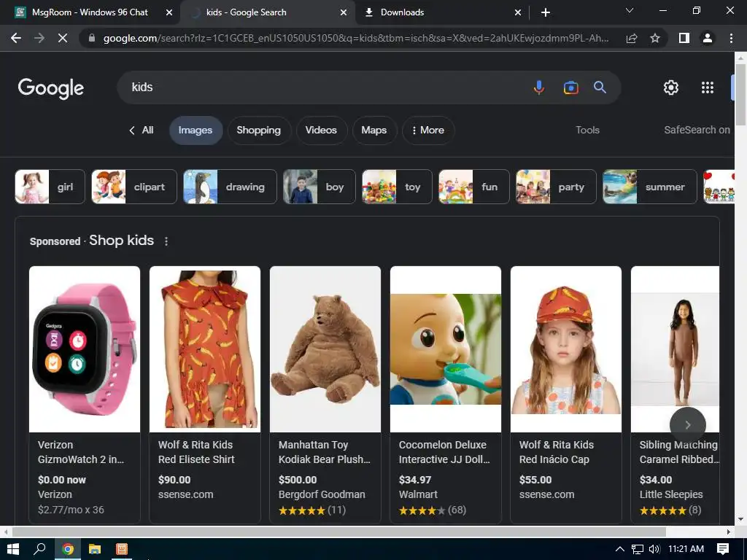Filter images by clipart chip
The width and height of the screenshot is (747, 560).
[x=134, y=187]
